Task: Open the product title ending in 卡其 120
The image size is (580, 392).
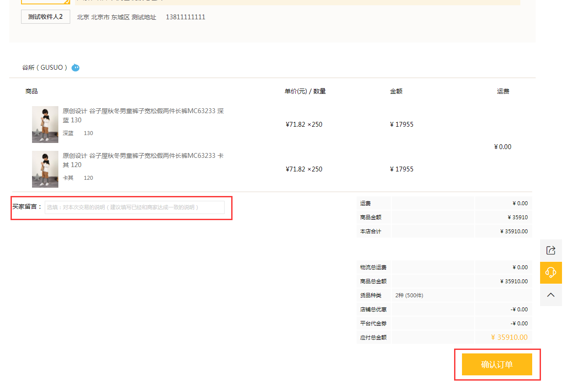Action: click(x=143, y=160)
